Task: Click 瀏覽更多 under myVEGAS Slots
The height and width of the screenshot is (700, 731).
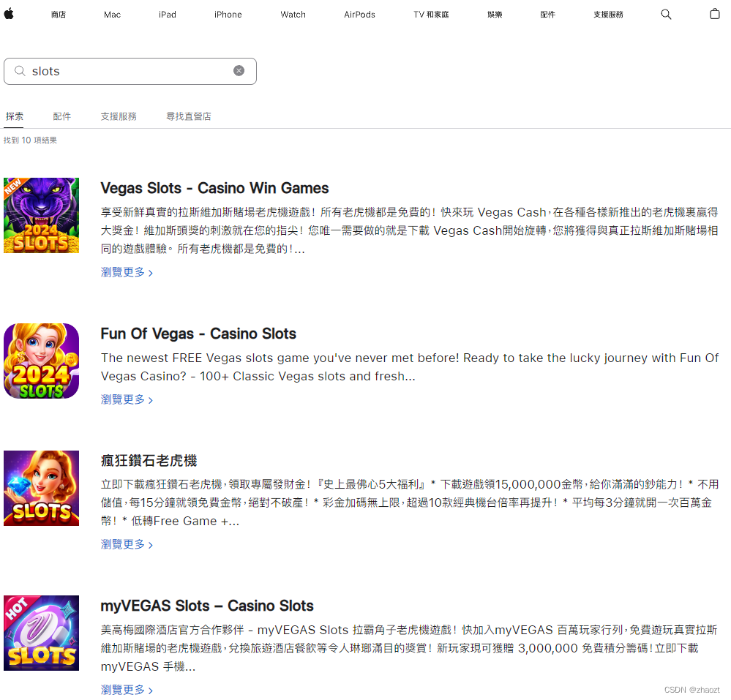Action: (x=127, y=689)
